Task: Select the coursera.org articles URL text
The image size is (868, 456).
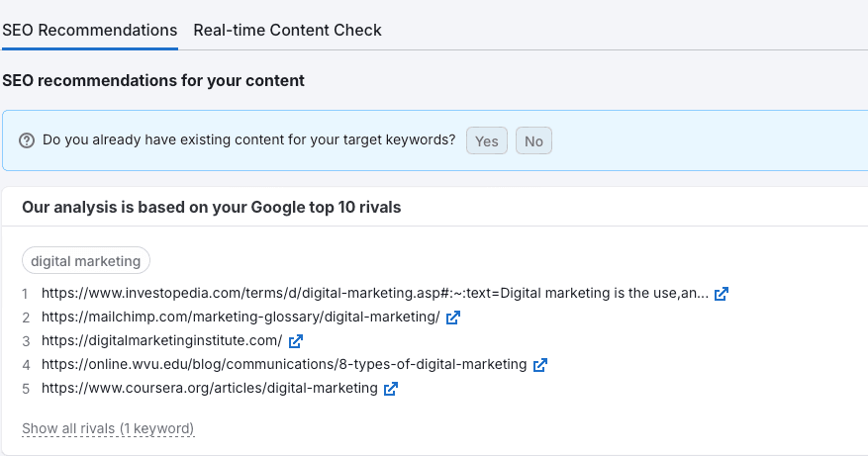Action: (209, 389)
